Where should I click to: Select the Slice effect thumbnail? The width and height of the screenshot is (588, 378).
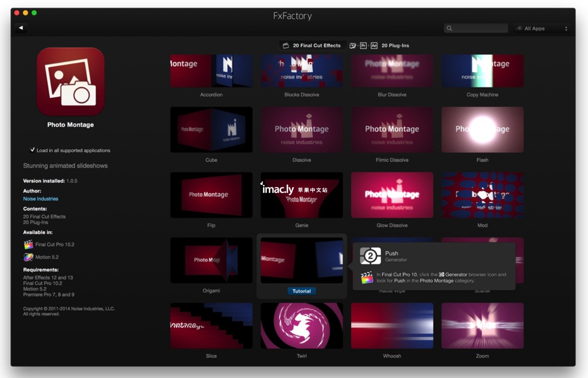click(211, 326)
